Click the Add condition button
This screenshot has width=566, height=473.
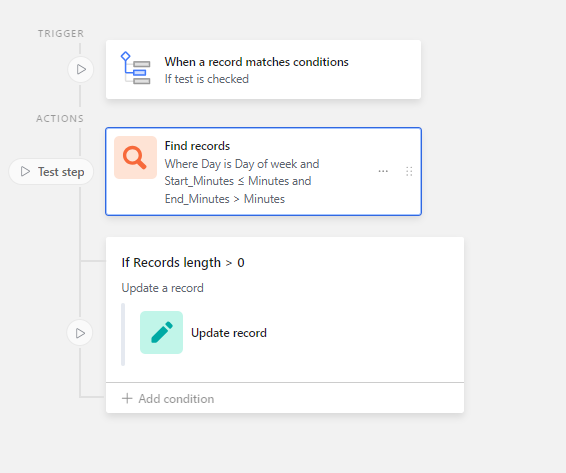pyautogui.click(x=168, y=399)
